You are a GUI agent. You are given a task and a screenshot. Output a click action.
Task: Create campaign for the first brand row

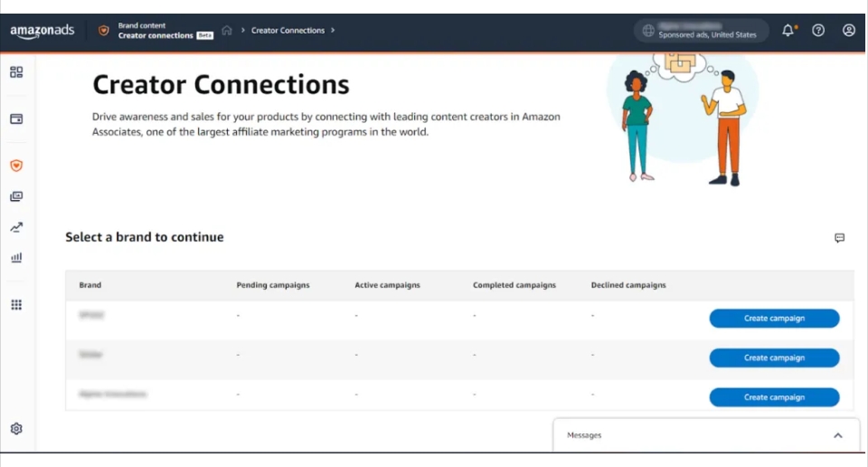[x=775, y=318]
